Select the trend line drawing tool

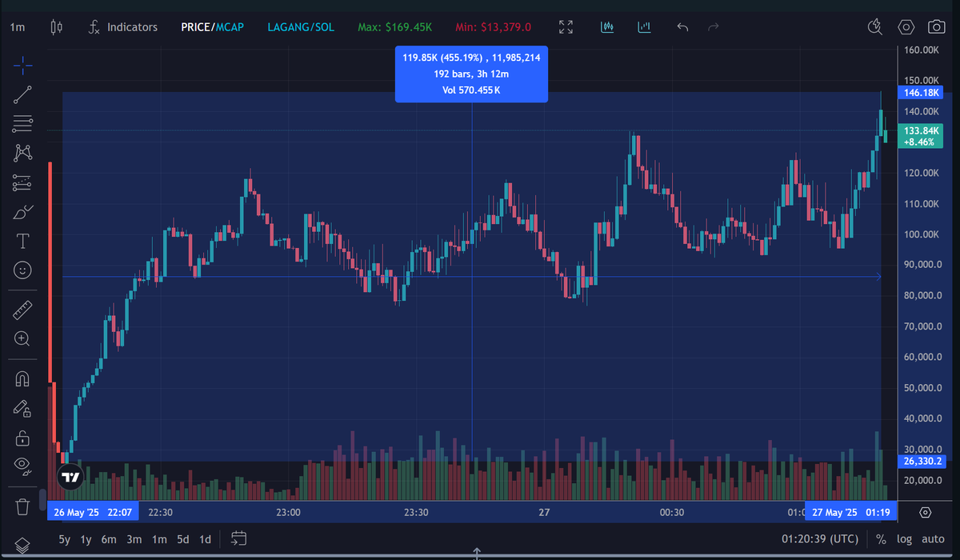[22, 95]
